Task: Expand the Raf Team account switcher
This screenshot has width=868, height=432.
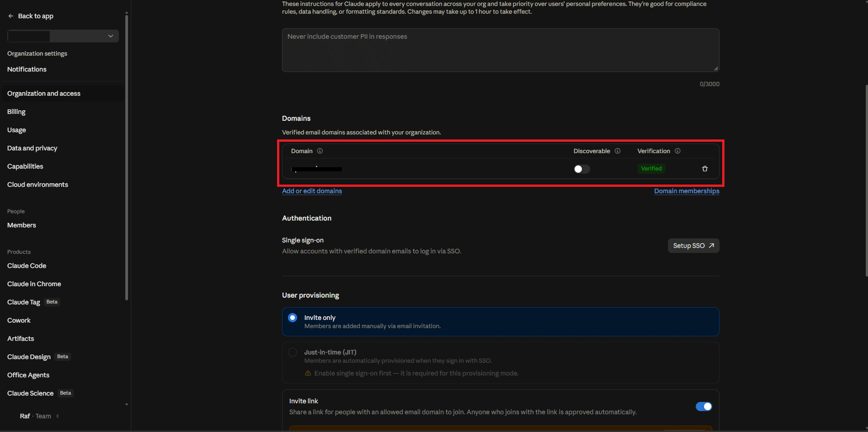Action: click(x=40, y=416)
